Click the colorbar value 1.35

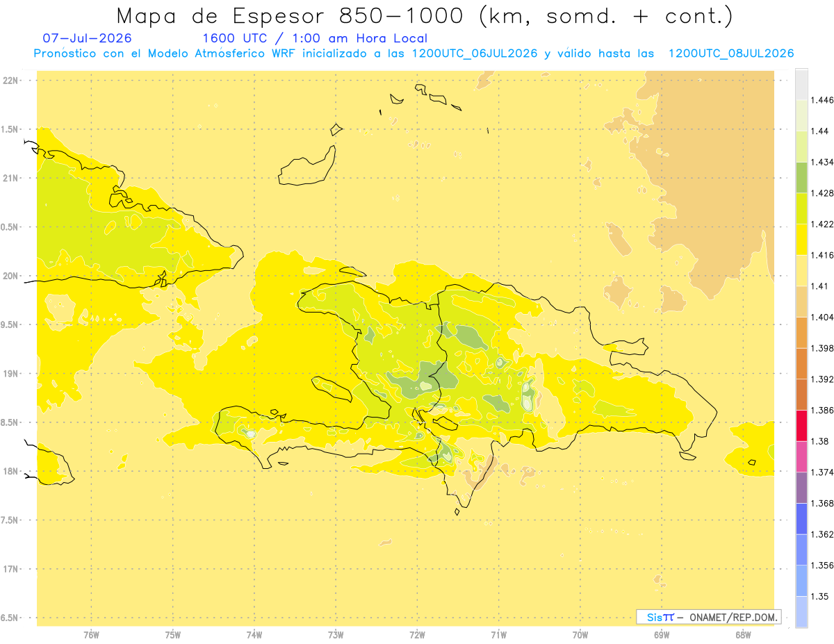pyautogui.click(x=821, y=596)
